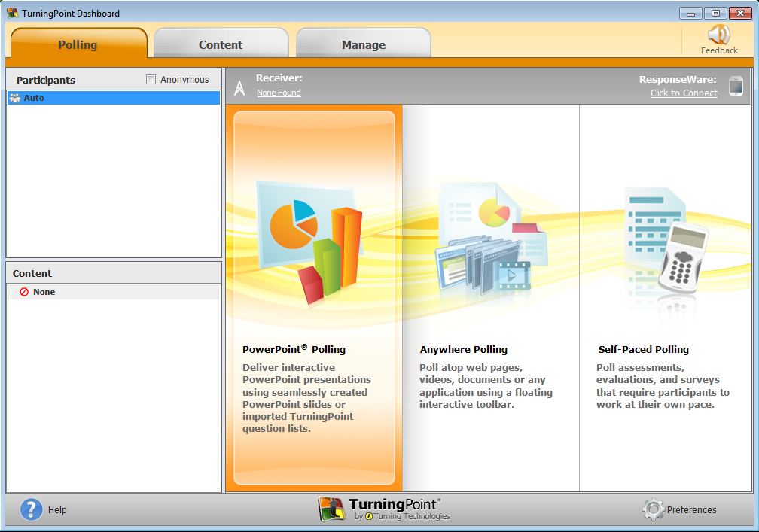Click the Anywhere Polling description text

tap(486, 386)
